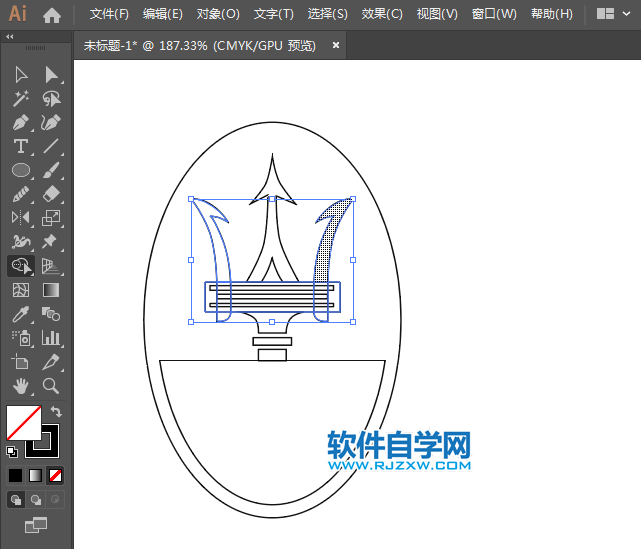
Task: Select the Puppet Warp pin tool
Action: coord(49,242)
